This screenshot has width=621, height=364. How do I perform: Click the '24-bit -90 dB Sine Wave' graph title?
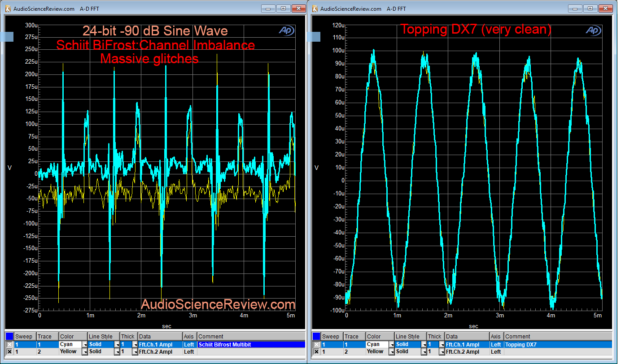155,30
